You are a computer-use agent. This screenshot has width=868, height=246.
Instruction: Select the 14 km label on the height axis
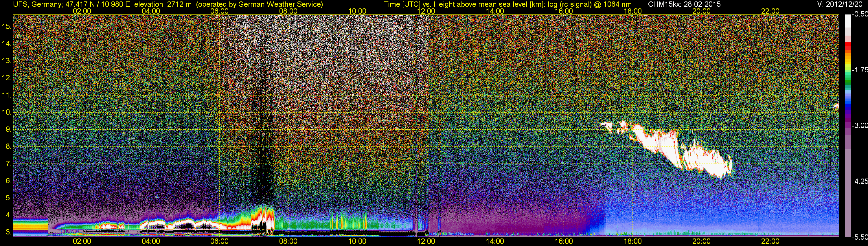[x=6, y=43]
